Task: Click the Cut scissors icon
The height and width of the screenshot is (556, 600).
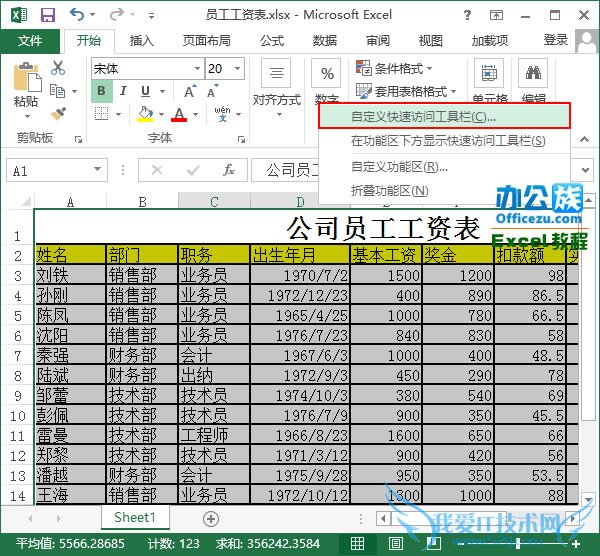Action: pos(58,68)
